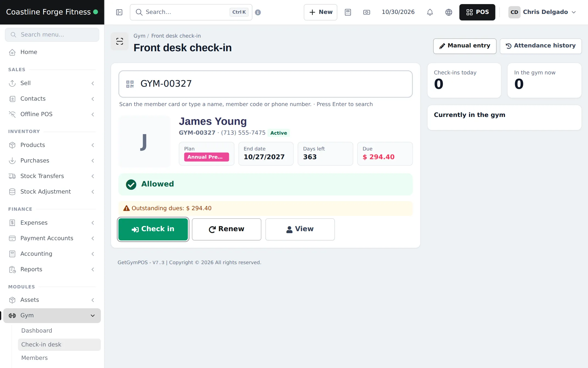Toggle the sidebar collapse icon
Image resolution: width=588 pixels, height=368 pixels.
[x=119, y=12]
